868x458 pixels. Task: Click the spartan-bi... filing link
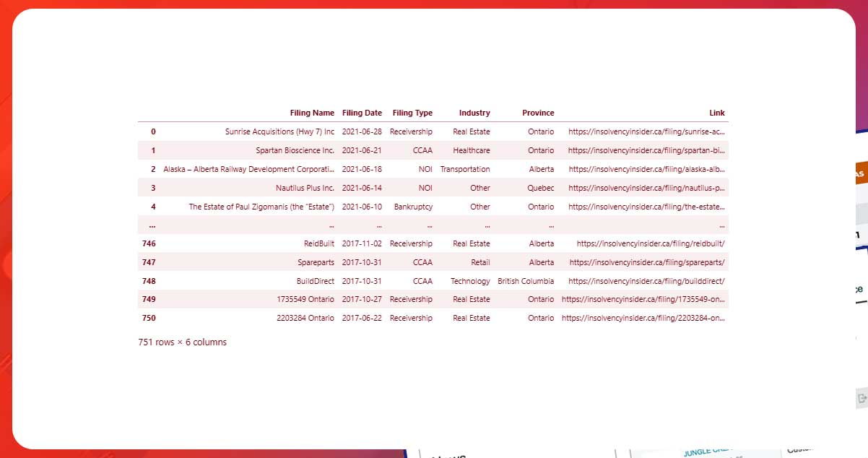(x=646, y=150)
